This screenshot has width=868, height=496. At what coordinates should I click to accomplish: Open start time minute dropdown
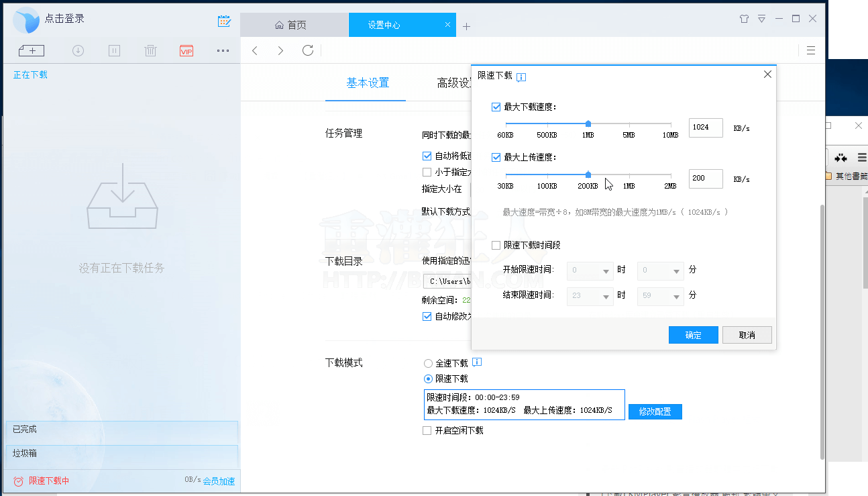(x=661, y=270)
